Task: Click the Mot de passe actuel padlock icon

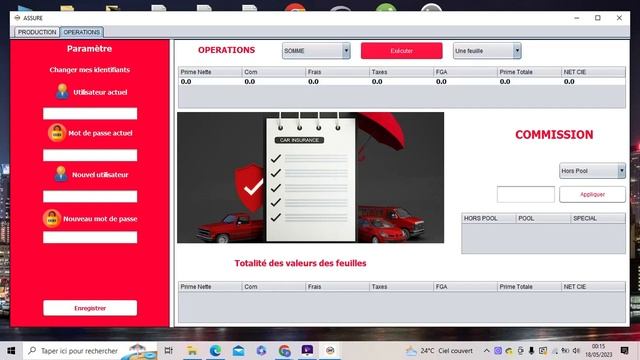Action: pyautogui.click(x=57, y=133)
